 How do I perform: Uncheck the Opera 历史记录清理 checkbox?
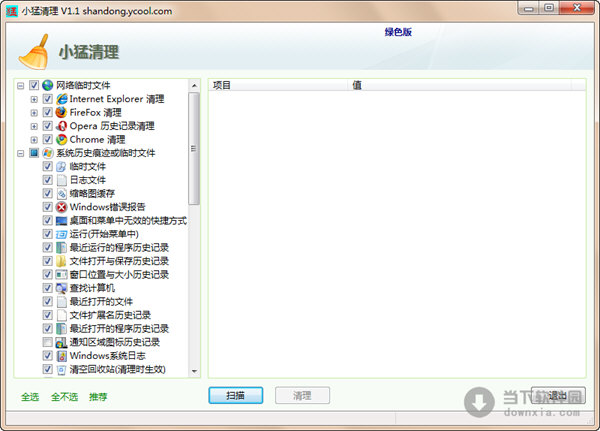tap(47, 126)
